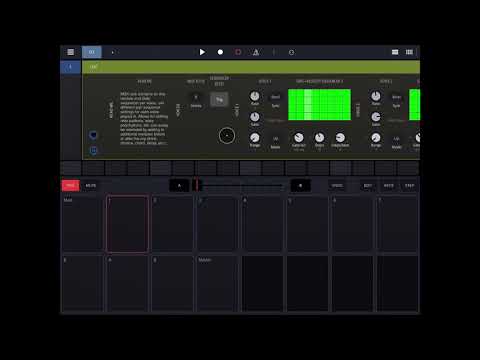Image resolution: width=480 pixels, height=360 pixels.
Task: Switch to the STEP tab
Action: coord(409,186)
